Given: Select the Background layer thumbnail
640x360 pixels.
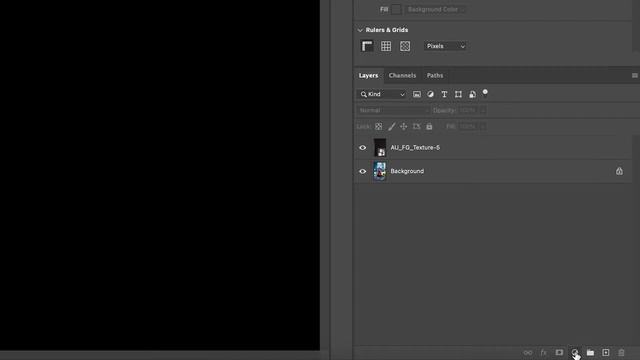Looking at the screenshot, I should (380, 171).
